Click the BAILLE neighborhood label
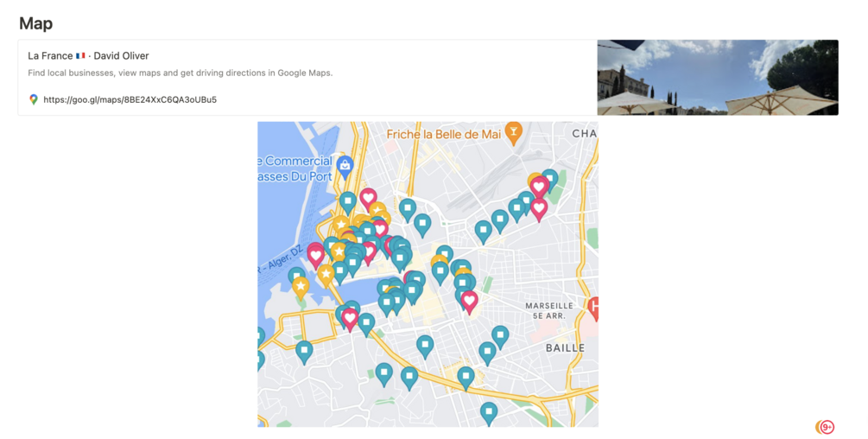Screen dimensions: 868x439 [565, 348]
